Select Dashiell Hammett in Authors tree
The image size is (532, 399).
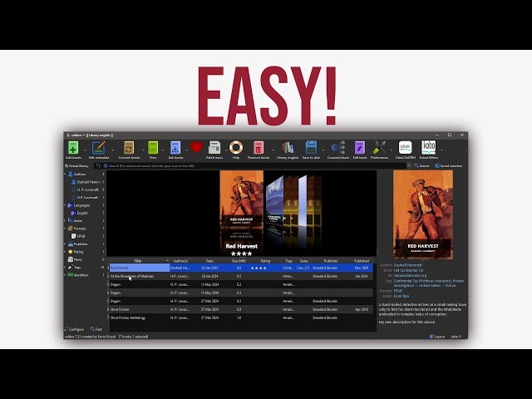coord(88,182)
